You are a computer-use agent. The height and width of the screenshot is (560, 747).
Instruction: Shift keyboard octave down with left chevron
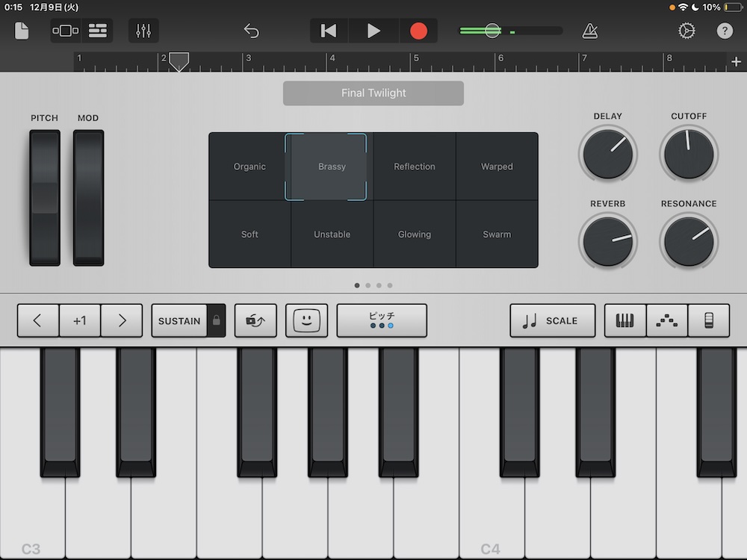click(x=37, y=321)
